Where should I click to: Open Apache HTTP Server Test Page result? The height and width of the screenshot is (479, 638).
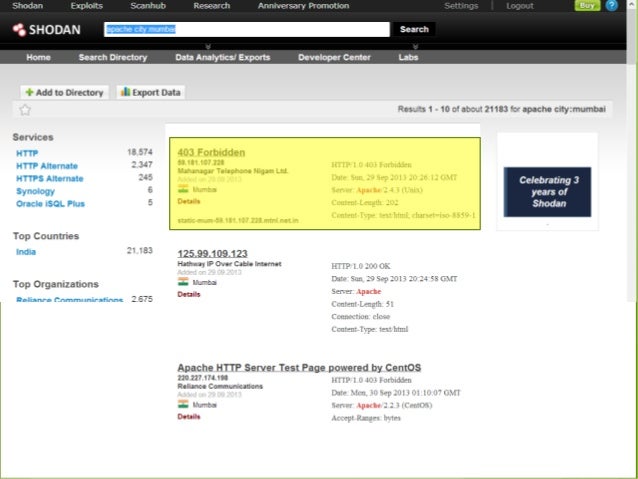[299, 367]
